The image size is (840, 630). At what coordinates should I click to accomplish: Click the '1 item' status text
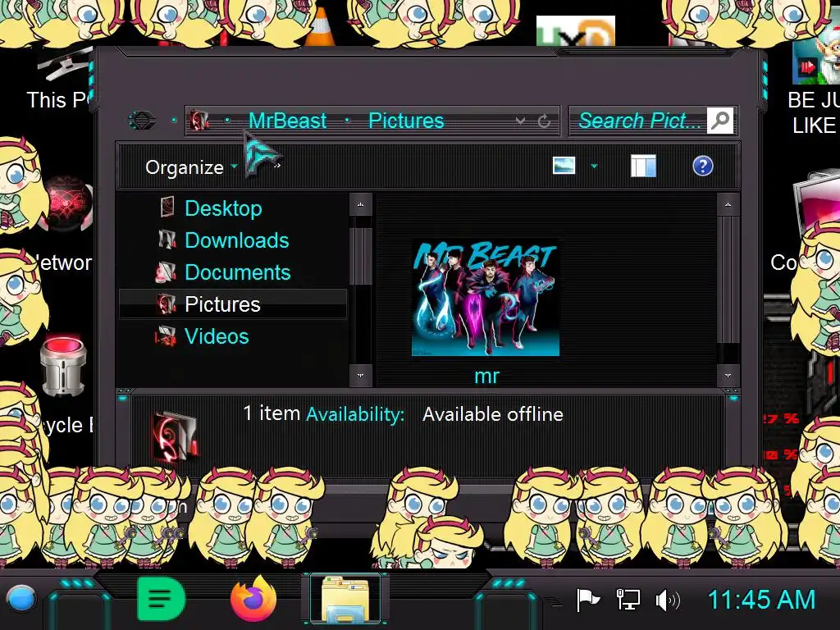271,413
